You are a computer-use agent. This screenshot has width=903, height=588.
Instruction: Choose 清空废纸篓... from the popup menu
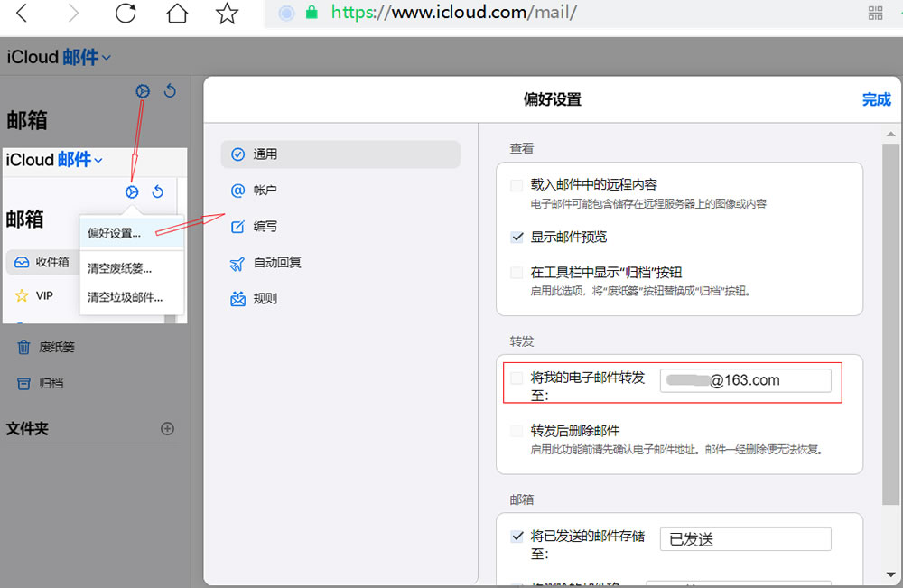click(132, 268)
